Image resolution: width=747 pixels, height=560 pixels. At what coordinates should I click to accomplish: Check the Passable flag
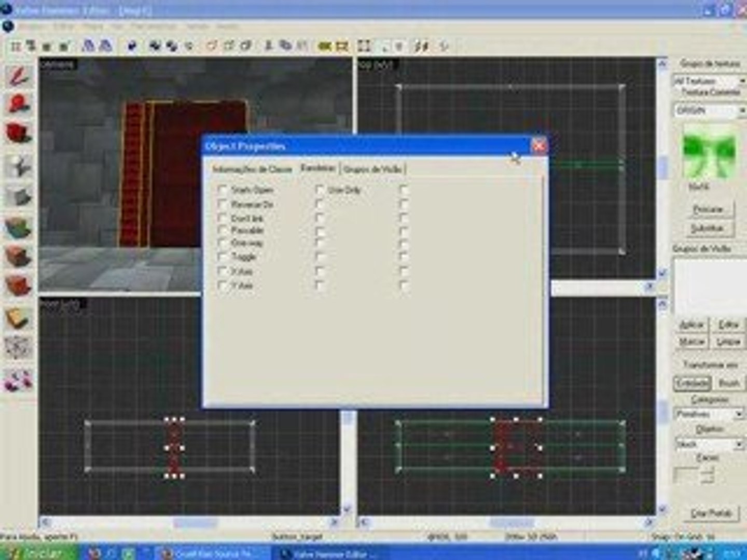223,230
